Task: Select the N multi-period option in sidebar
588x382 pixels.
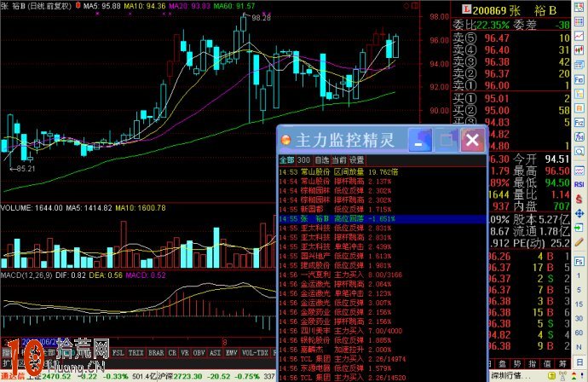Action: click(579, 347)
